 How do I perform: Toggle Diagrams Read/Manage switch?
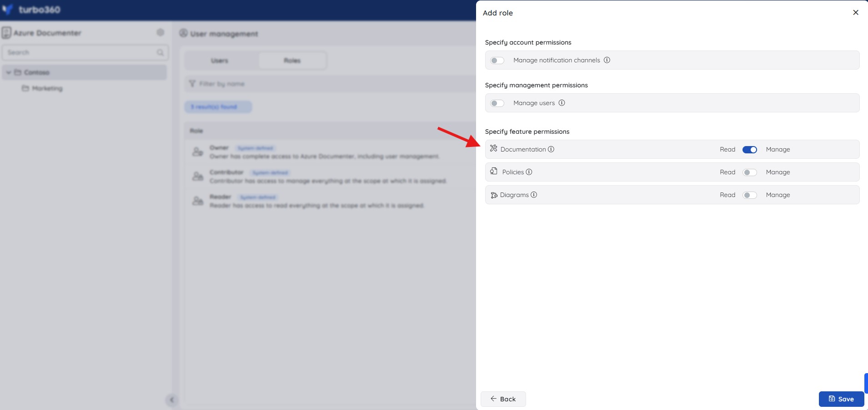tap(749, 195)
